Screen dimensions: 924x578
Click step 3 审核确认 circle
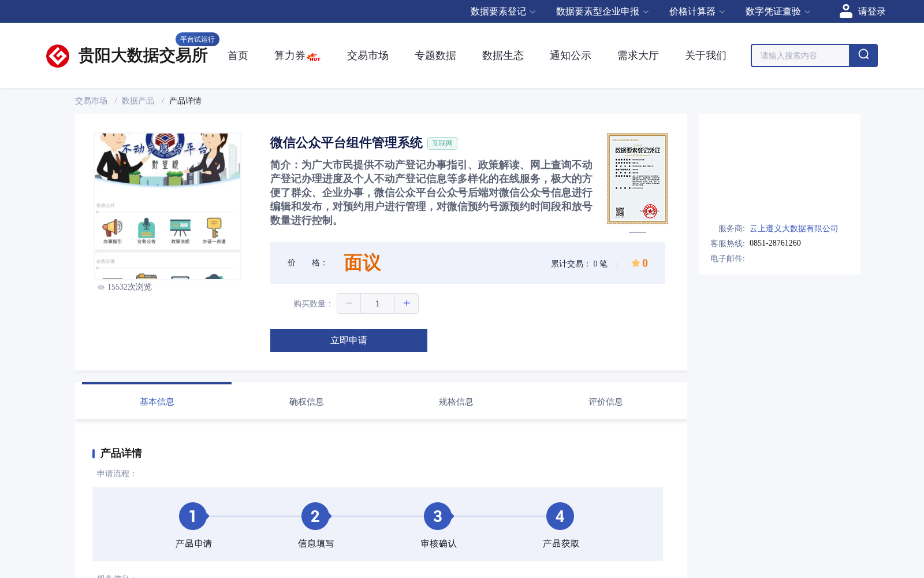tap(438, 516)
